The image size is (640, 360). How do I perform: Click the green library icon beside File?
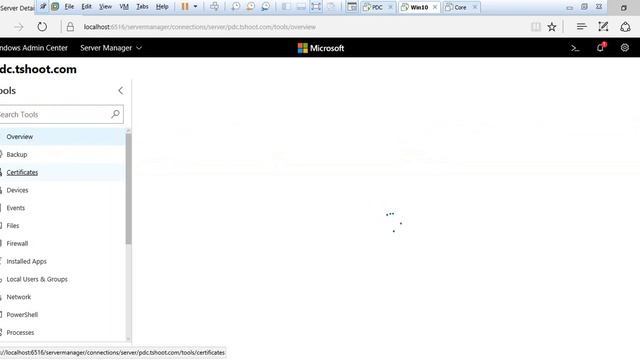point(55,7)
